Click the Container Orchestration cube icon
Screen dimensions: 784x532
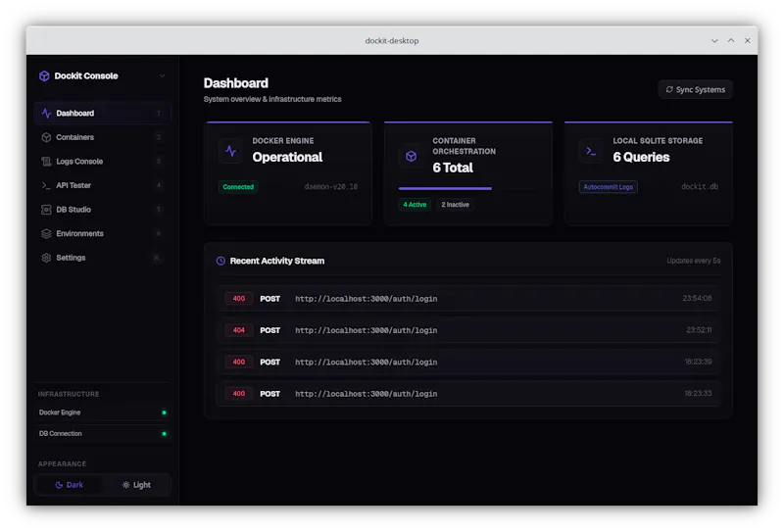tap(411, 157)
